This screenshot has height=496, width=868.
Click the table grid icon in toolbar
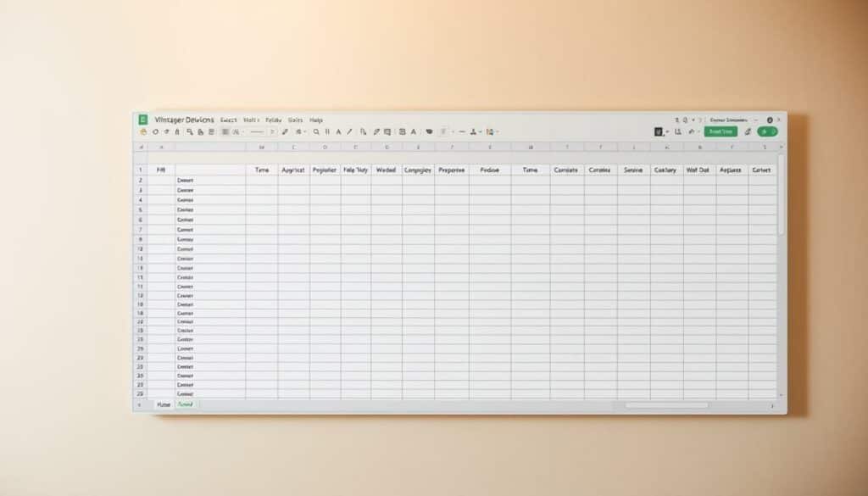[x=403, y=131]
